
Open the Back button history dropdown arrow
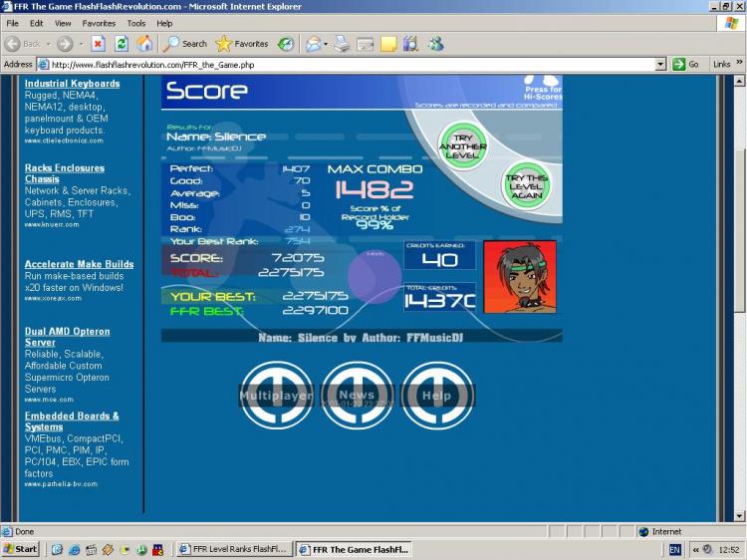click(x=47, y=44)
